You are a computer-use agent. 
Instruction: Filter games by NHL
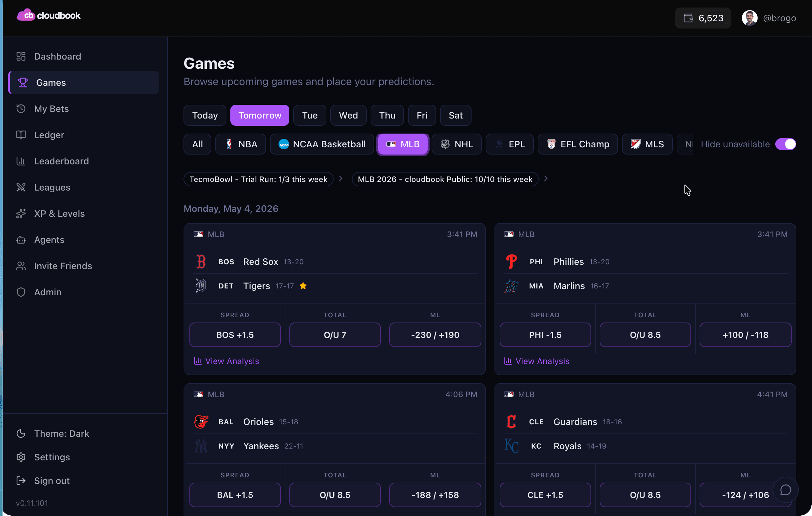pyautogui.click(x=456, y=144)
